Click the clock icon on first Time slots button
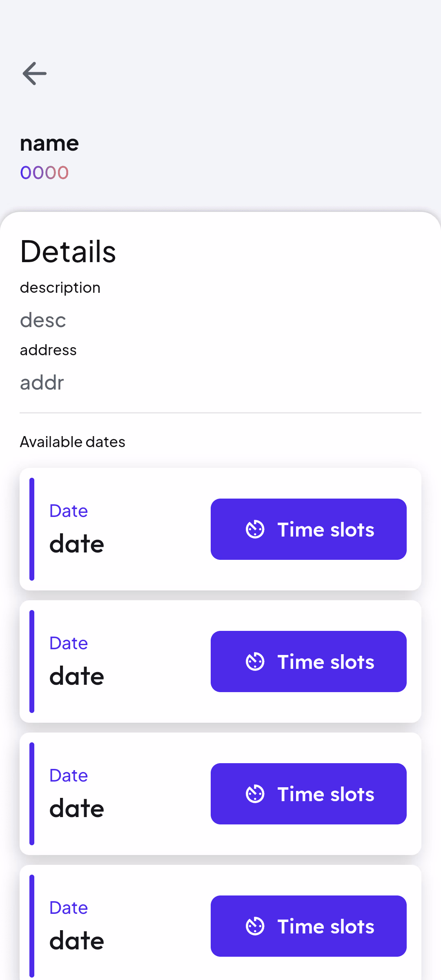Screen dimensions: 441x980 click(x=255, y=529)
